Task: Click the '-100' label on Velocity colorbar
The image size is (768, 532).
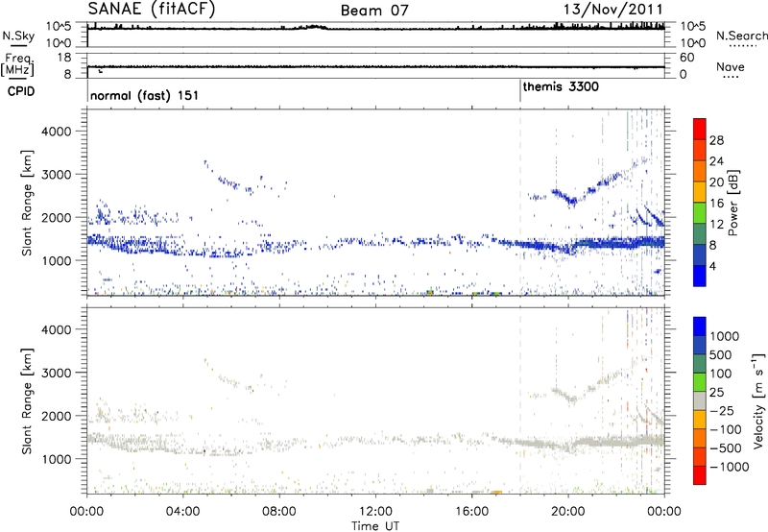Action: 726,429
